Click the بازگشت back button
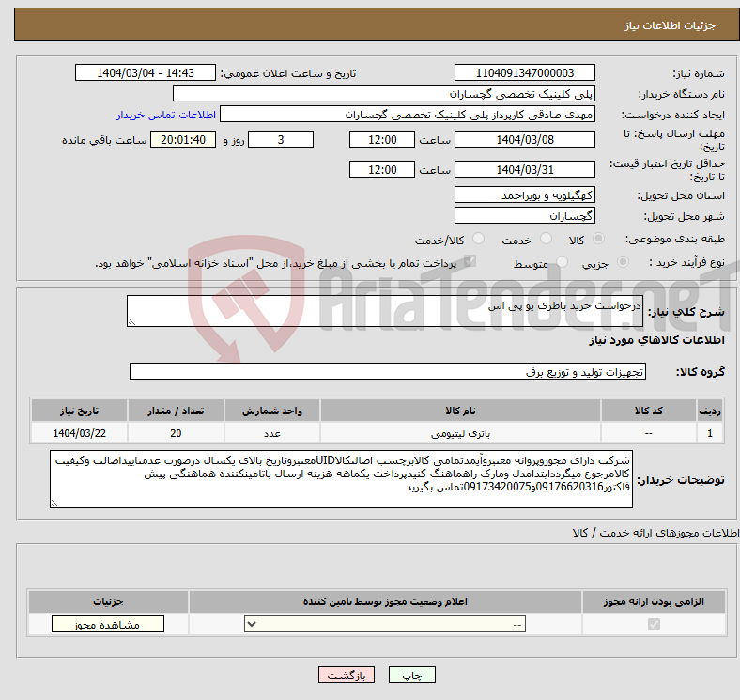Image resolution: width=740 pixels, height=700 pixels. pos(347,675)
